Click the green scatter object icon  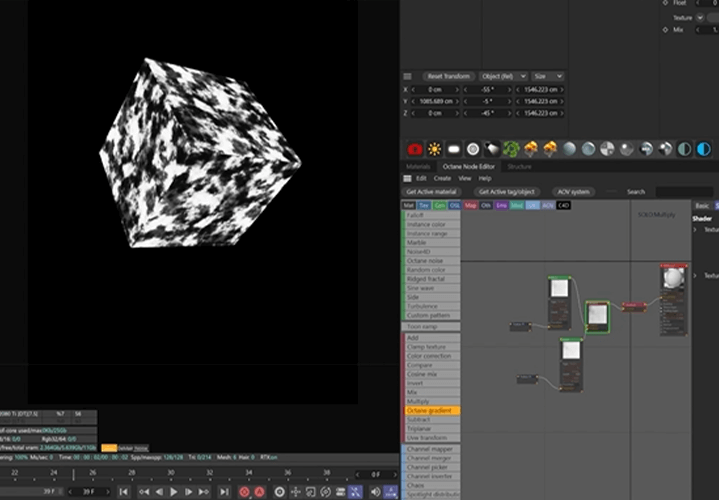511,149
